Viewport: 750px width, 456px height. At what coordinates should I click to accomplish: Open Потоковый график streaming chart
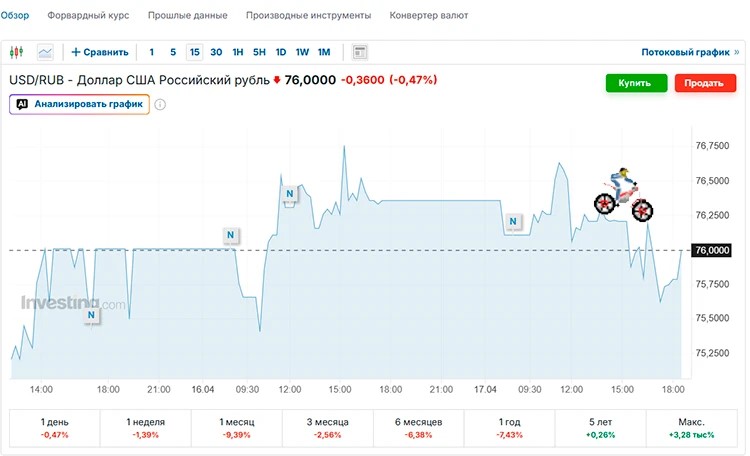click(684, 52)
